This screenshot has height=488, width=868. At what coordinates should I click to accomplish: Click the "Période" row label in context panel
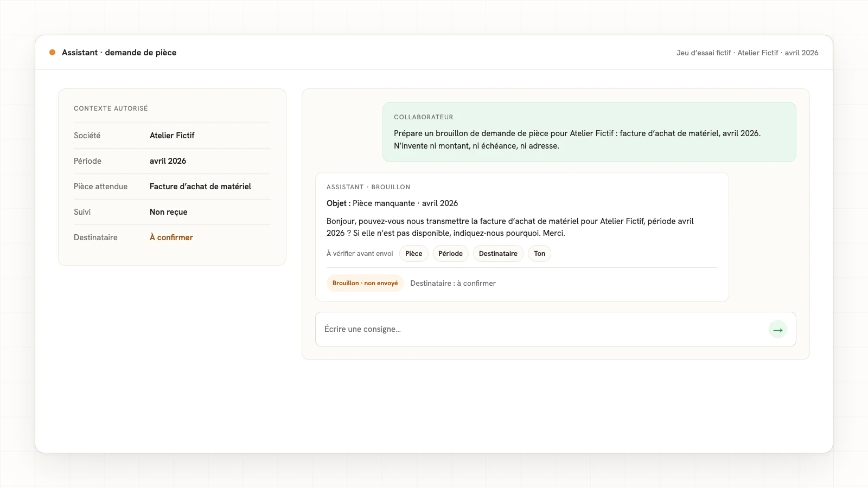[x=87, y=161]
